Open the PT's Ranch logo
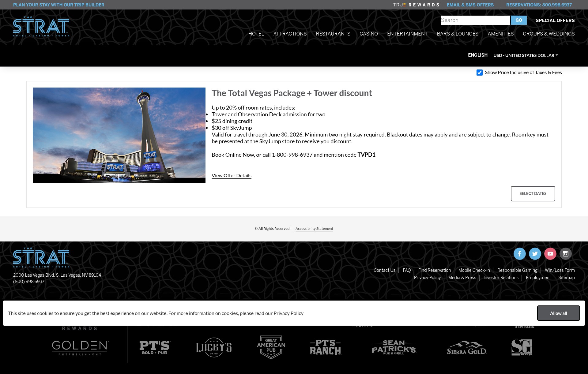This screenshot has height=374, width=588. point(326,347)
